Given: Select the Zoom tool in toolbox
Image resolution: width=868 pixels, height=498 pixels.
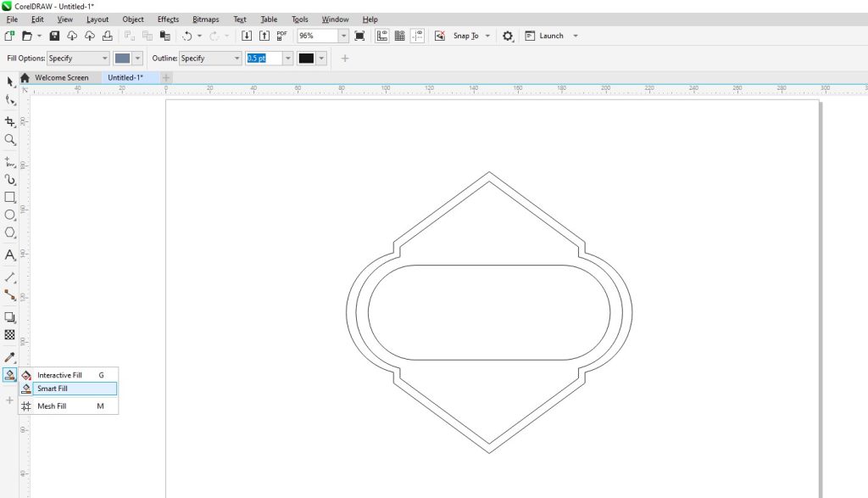Looking at the screenshot, I should click(10, 139).
